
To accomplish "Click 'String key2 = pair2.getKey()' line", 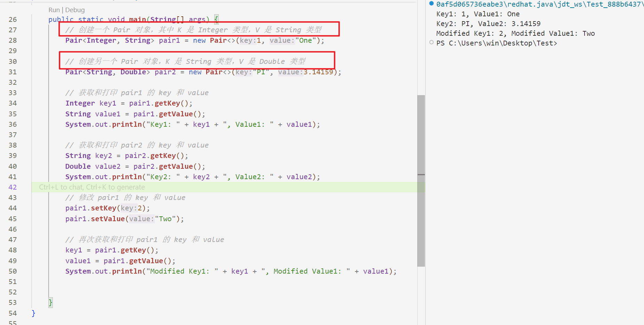I will pos(127,156).
